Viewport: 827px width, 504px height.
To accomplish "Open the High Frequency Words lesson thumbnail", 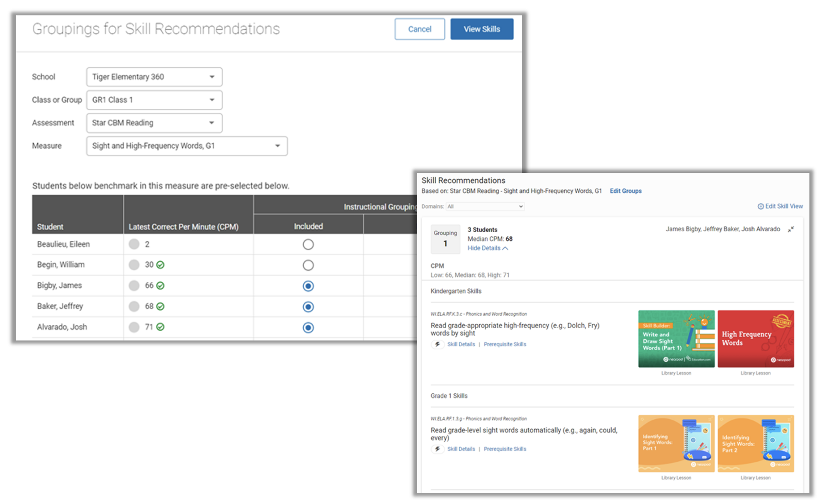I will click(x=756, y=338).
